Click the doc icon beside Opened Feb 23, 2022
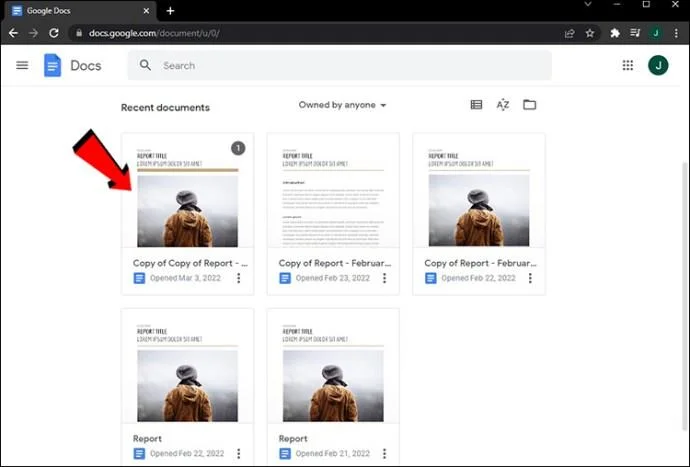 click(x=285, y=278)
